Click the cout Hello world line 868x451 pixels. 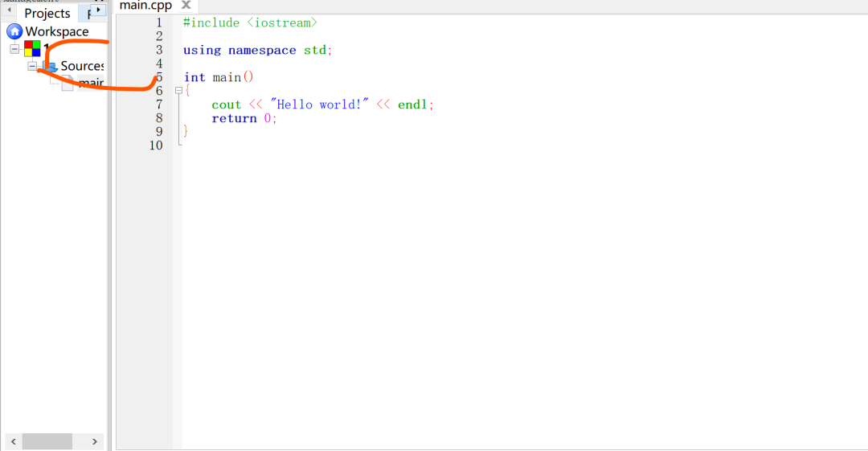point(323,105)
